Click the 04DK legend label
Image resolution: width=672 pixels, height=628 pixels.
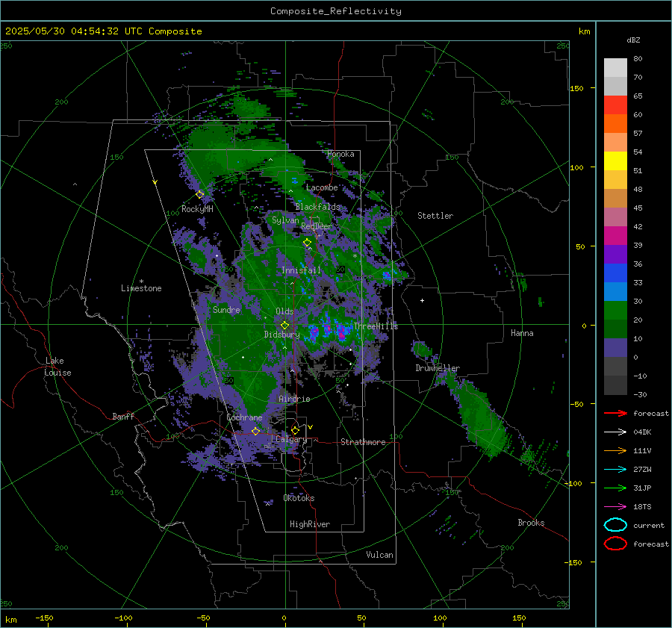[x=642, y=432]
